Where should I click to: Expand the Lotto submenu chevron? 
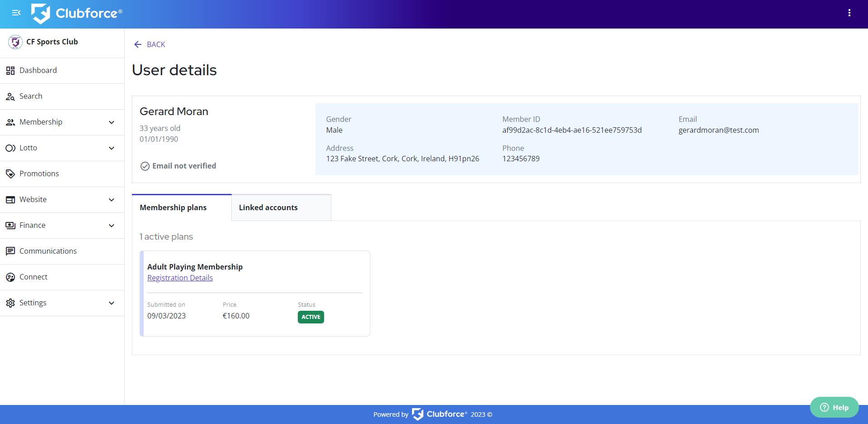112,148
